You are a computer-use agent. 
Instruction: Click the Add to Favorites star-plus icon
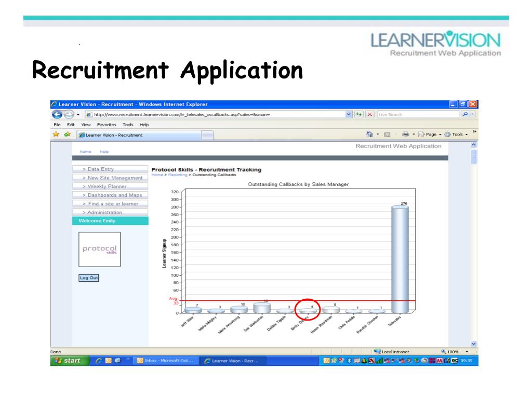pyautogui.click(x=67, y=135)
